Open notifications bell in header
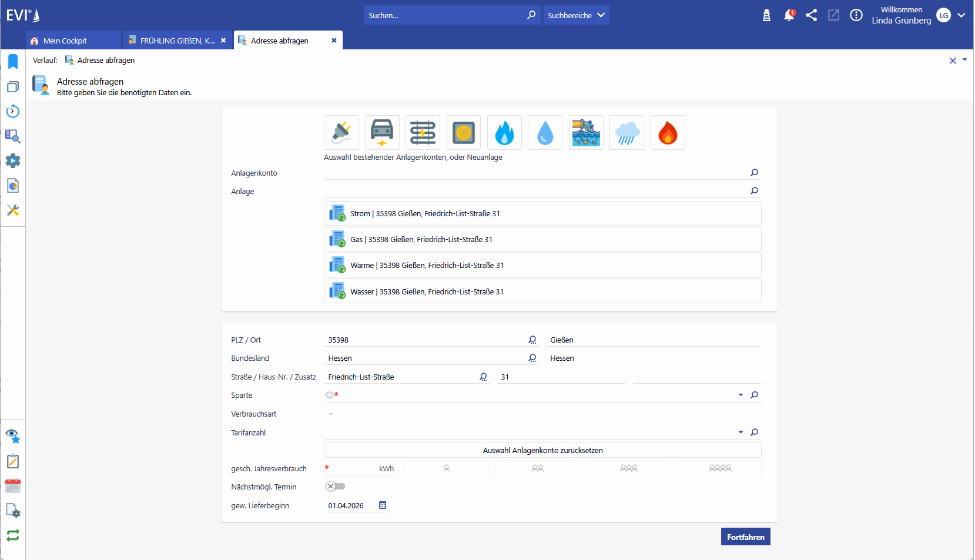975x560 pixels. click(789, 16)
